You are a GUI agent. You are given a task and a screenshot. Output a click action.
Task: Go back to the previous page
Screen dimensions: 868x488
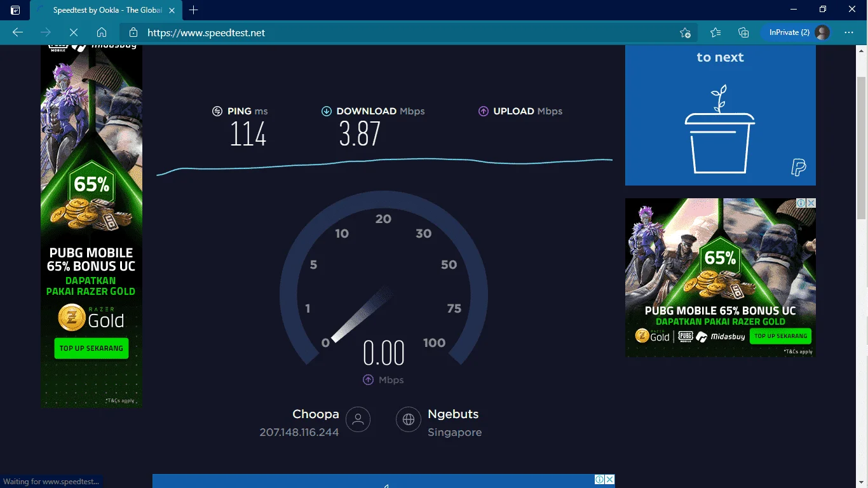click(18, 32)
